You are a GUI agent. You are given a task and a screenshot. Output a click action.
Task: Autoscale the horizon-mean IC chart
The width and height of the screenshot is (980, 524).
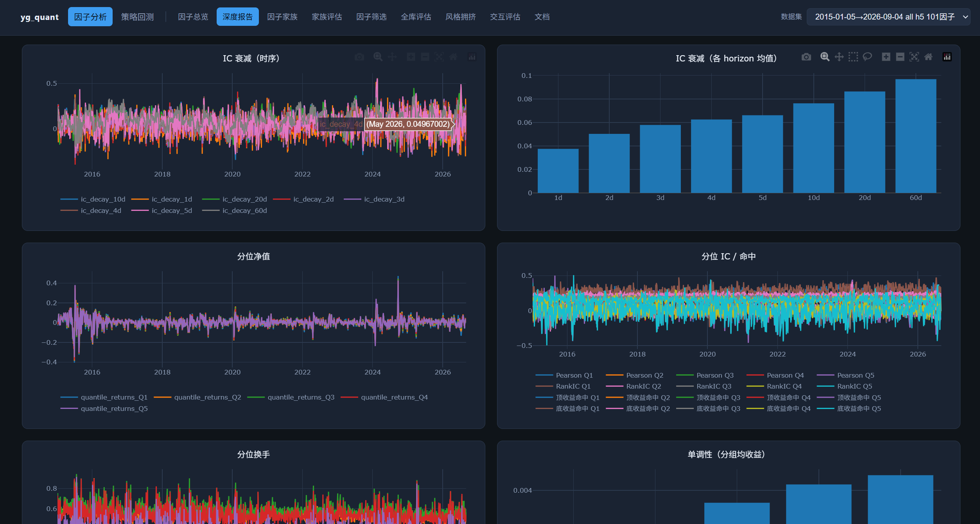(x=914, y=57)
